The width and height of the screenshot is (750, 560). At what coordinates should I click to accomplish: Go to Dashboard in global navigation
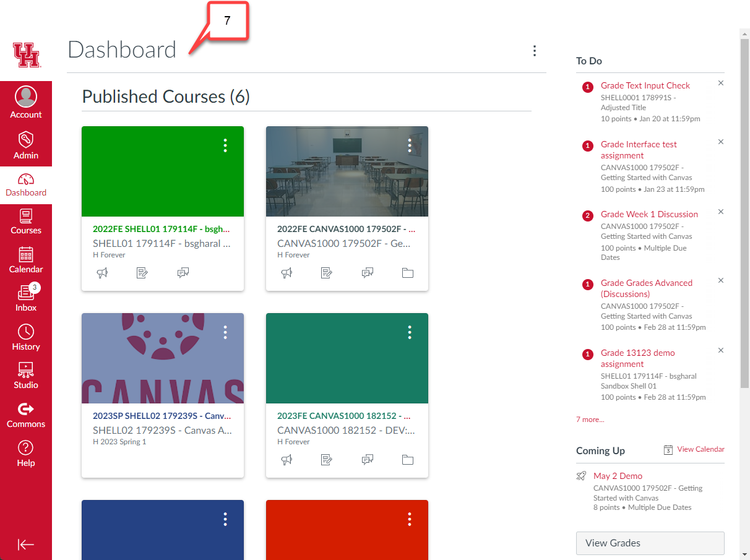click(26, 185)
